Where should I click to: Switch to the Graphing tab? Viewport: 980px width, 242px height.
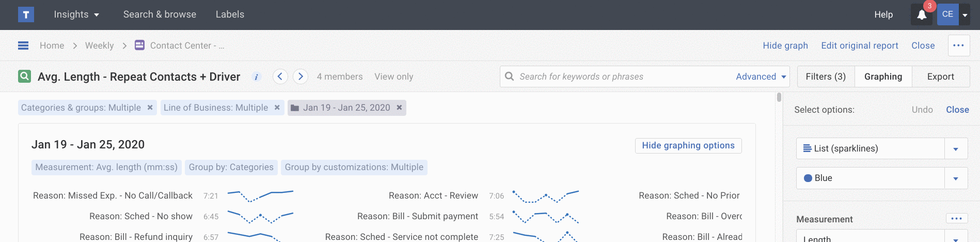coord(883,77)
